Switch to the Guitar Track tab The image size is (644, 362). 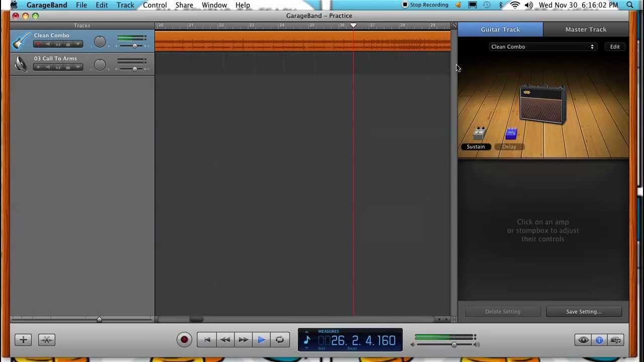[x=500, y=29]
